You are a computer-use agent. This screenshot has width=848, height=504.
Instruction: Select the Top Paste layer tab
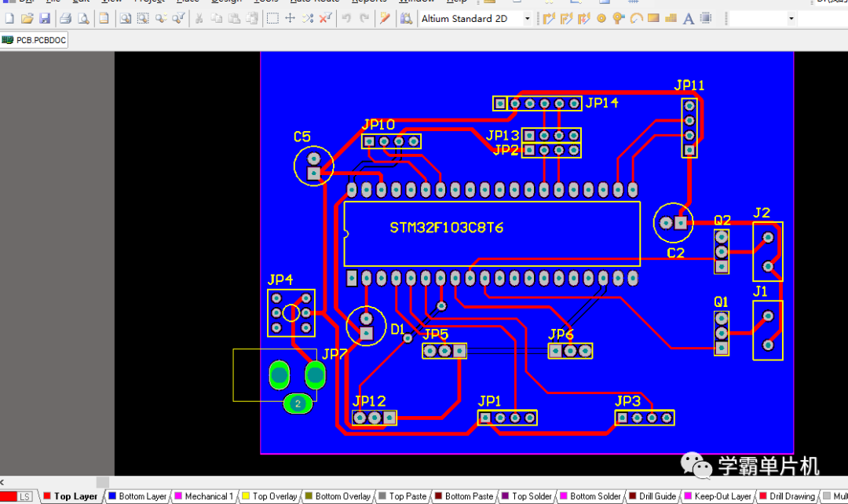tap(402, 496)
